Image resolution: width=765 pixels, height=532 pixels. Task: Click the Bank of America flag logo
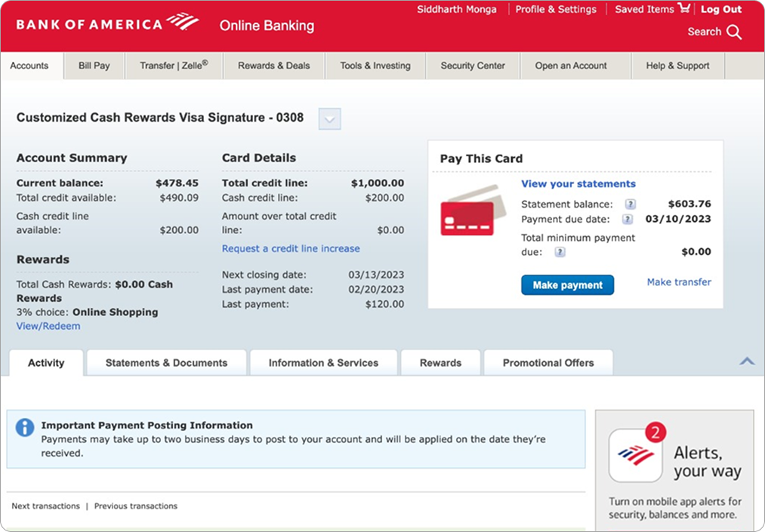click(183, 21)
